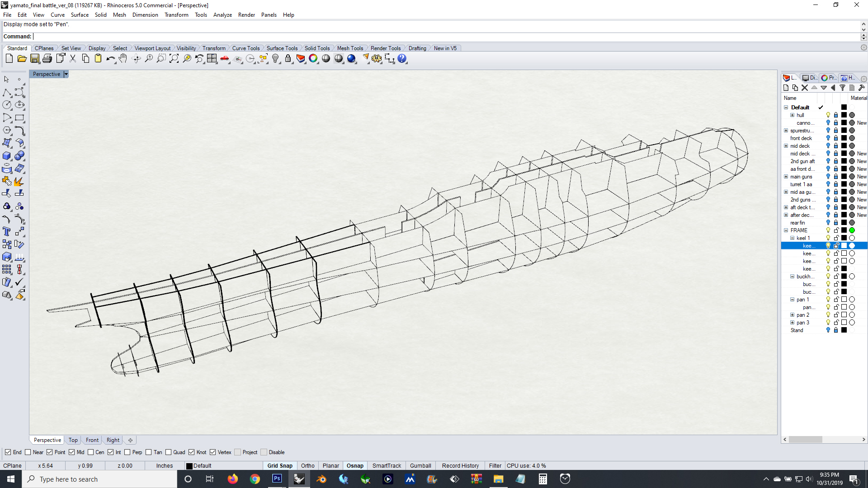Click the Filter button in status bar
Image resolution: width=868 pixels, height=488 pixels.
(x=495, y=466)
